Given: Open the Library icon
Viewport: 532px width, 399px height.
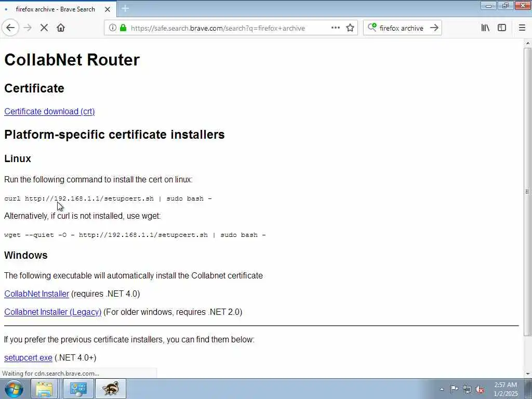Looking at the screenshot, I should [485, 28].
